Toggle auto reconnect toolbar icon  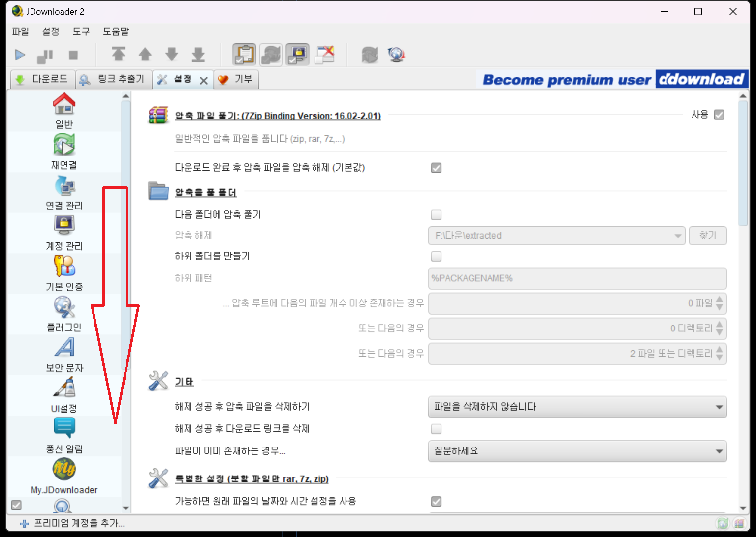(271, 55)
